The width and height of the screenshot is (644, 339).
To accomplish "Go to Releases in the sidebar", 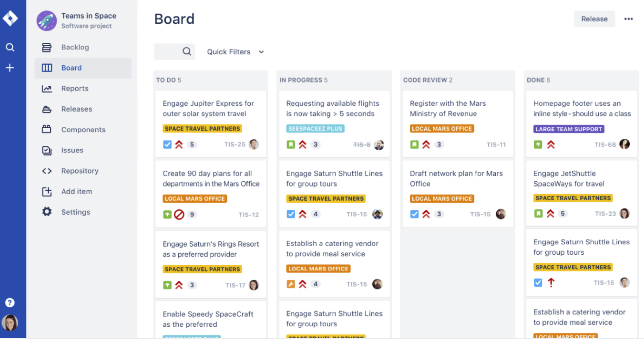I will click(x=83, y=109).
